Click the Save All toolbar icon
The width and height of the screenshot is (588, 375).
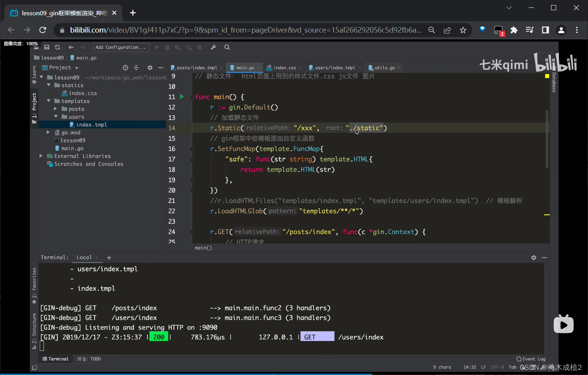tap(47, 47)
